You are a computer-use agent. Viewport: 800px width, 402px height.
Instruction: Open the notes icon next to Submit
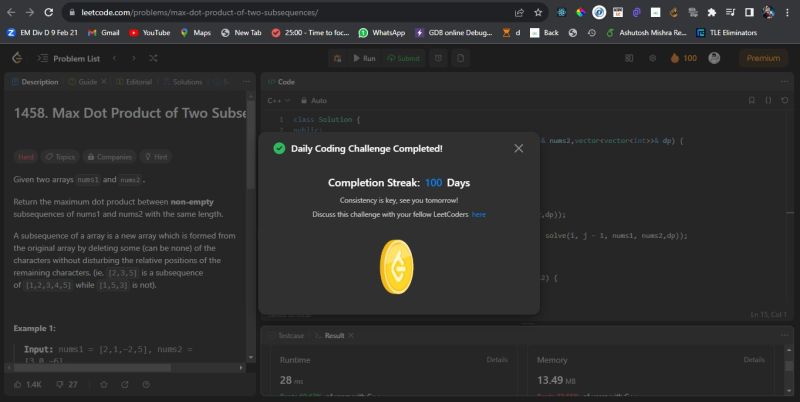pos(460,58)
